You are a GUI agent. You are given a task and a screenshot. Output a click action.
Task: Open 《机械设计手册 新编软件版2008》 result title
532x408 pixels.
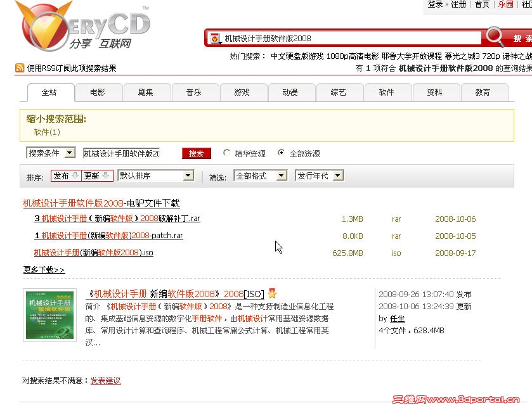[175, 294]
